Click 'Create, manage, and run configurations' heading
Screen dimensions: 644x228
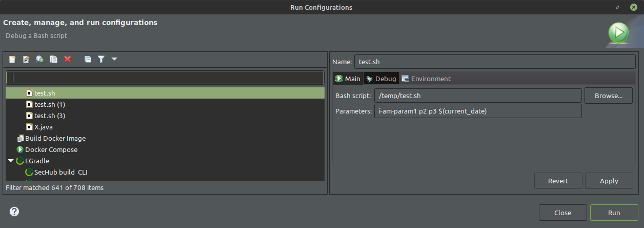(80, 23)
